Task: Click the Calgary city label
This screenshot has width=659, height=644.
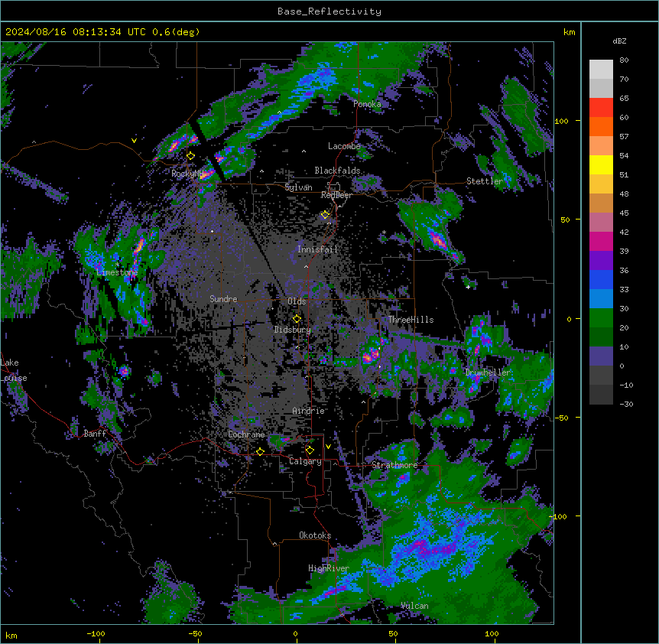Action: coord(305,461)
